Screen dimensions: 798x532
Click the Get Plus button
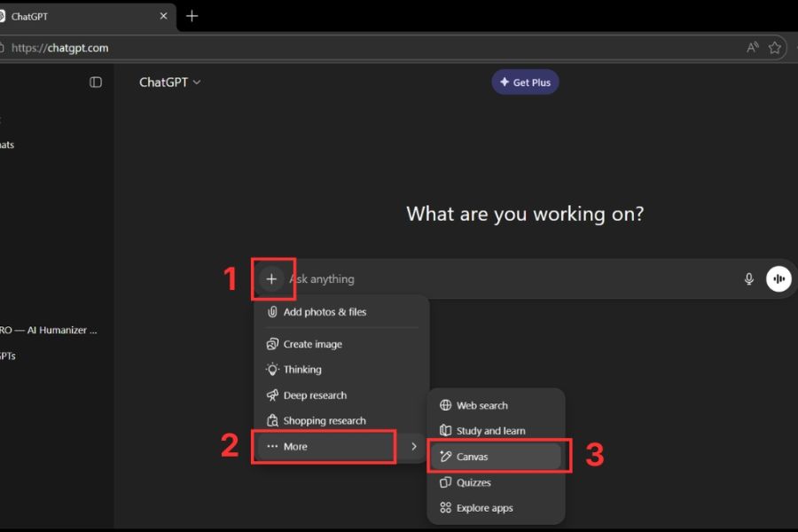coord(525,82)
